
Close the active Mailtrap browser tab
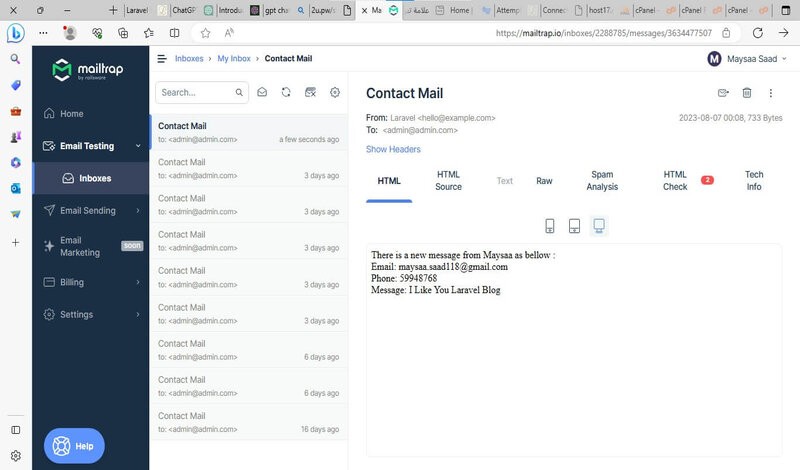click(364, 10)
